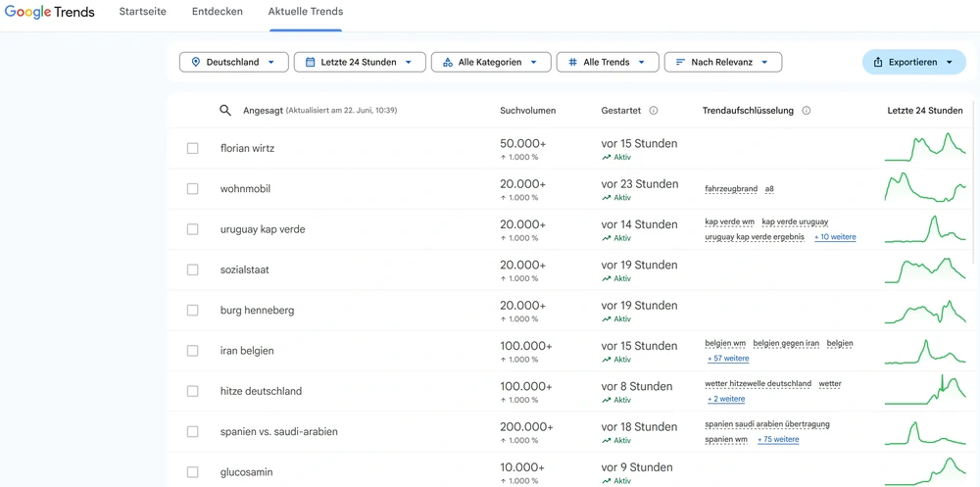Click the Google Trends logo
This screenshot has height=487, width=980.
tap(50, 12)
